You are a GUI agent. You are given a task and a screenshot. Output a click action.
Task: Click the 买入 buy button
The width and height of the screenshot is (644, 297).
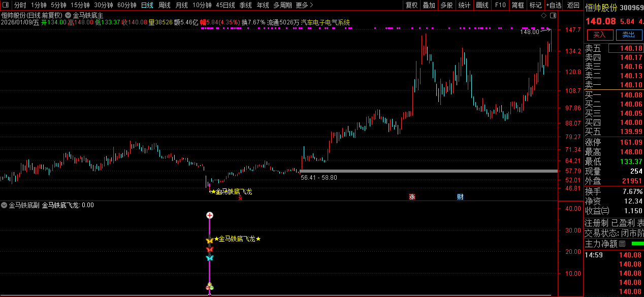click(x=600, y=35)
